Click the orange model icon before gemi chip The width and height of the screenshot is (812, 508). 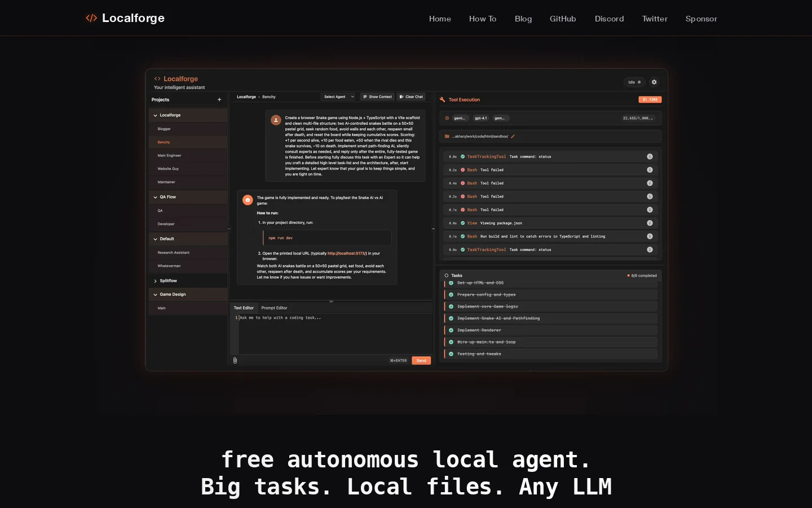click(x=447, y=118)
